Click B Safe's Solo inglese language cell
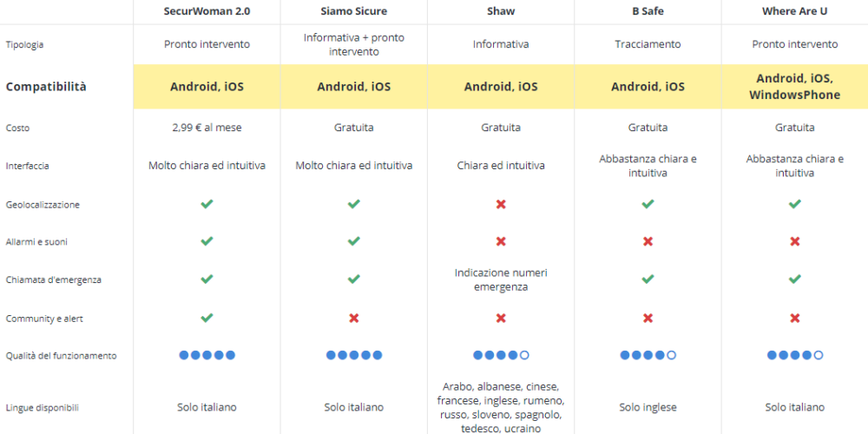This screenshot has height=434, width=868. 648,407
